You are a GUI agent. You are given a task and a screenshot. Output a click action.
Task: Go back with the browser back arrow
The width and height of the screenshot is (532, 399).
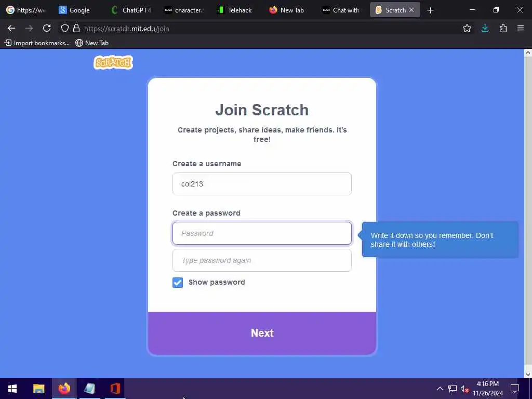click(11, 29)
